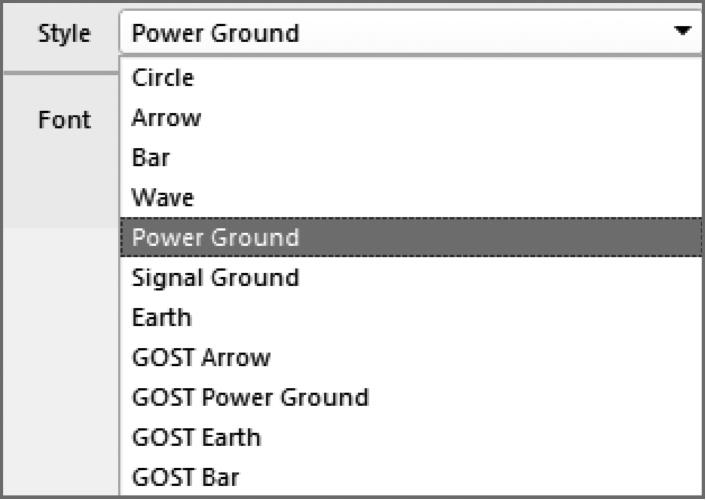Screen dimensions: 706x500
Task: Change the style to GOST Earth
Action: [196, 438]
